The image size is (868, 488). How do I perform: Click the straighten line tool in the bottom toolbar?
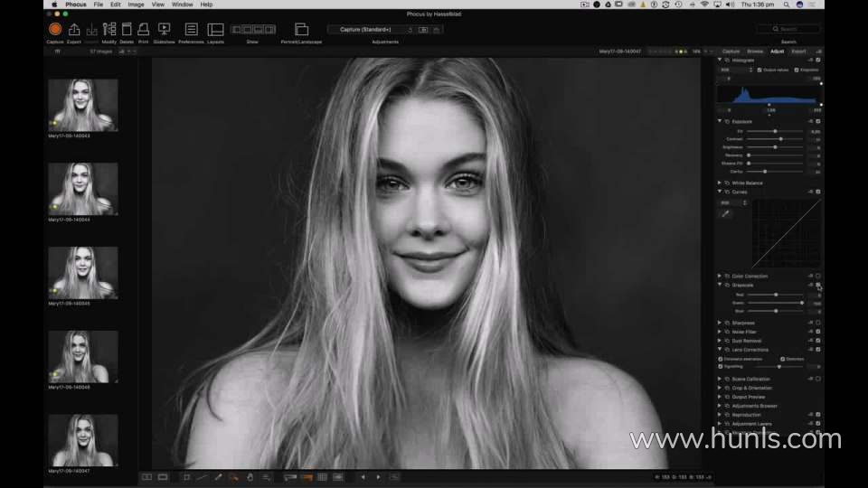pyautogui.click(x=202, y=477)
